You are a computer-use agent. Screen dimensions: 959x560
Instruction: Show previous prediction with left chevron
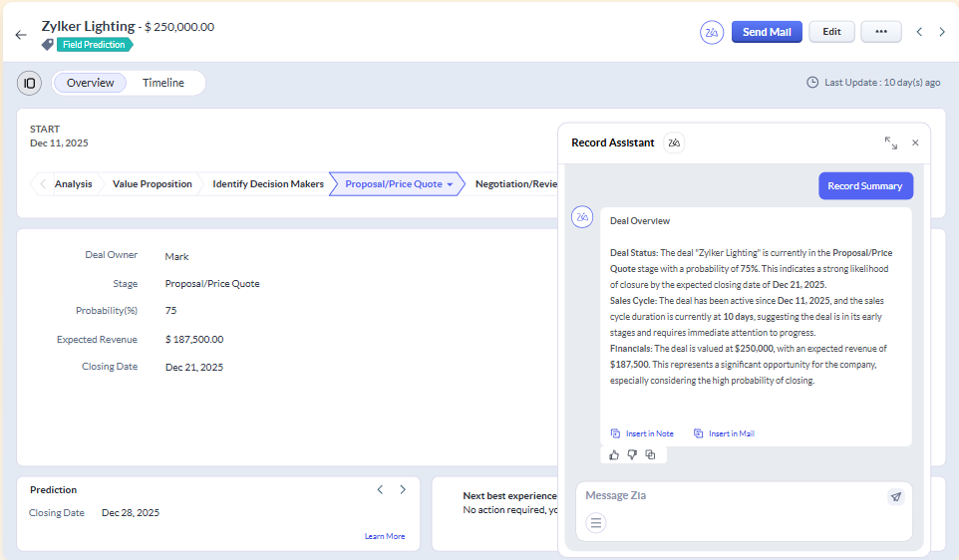click(380, 489)
